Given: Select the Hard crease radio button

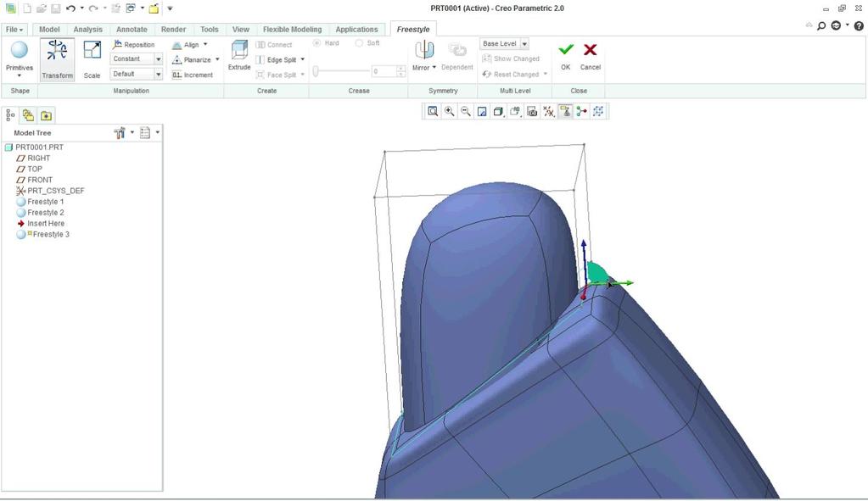Looking at the screenshot, I should point(317,43).
